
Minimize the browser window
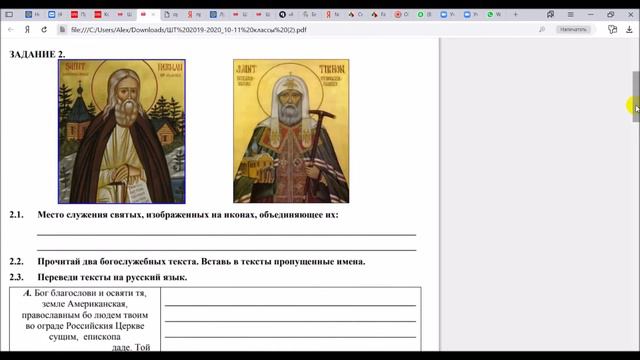591,14
